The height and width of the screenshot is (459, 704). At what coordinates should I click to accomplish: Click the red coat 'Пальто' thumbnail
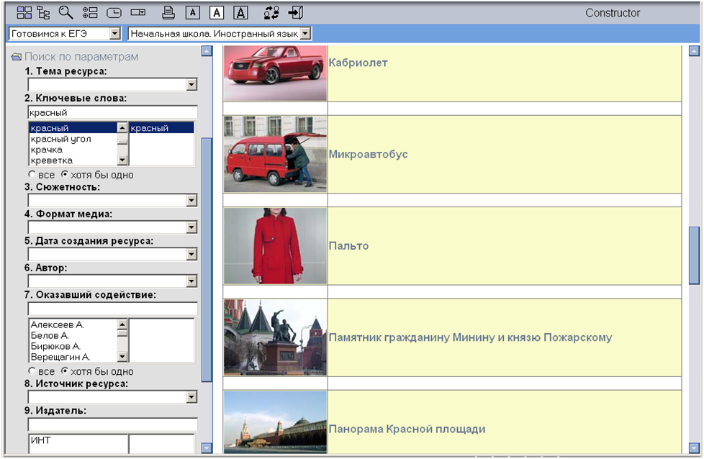[275, 246]
